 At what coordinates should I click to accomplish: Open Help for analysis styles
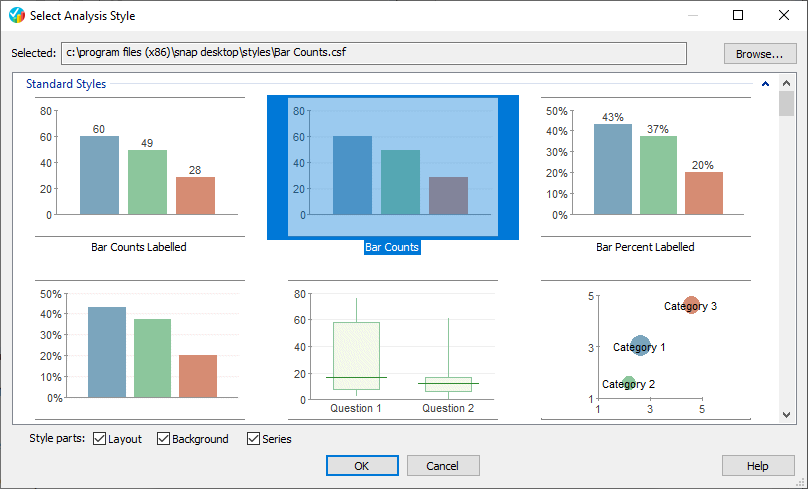[x=757, y=465]
